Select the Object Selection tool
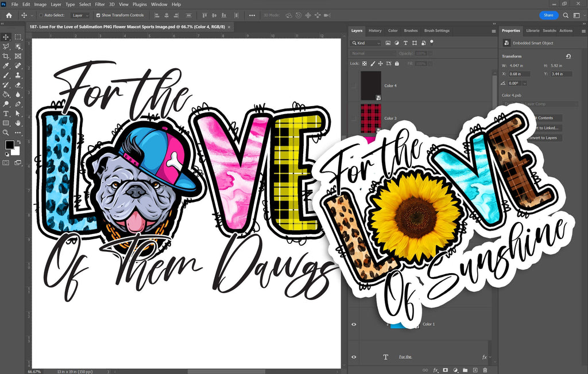The width and height of the screenshot is (588, 374). pos(18,46)
